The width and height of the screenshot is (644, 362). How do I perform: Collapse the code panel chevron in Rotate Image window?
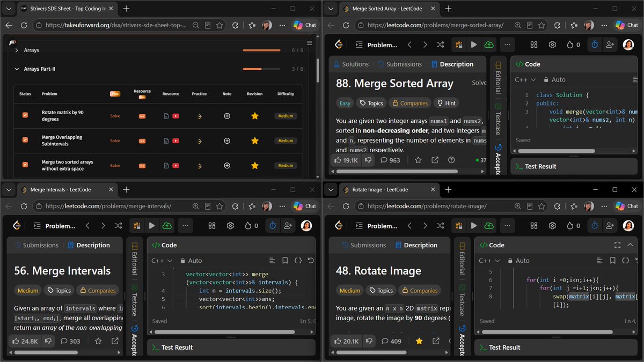coord(631,245)
